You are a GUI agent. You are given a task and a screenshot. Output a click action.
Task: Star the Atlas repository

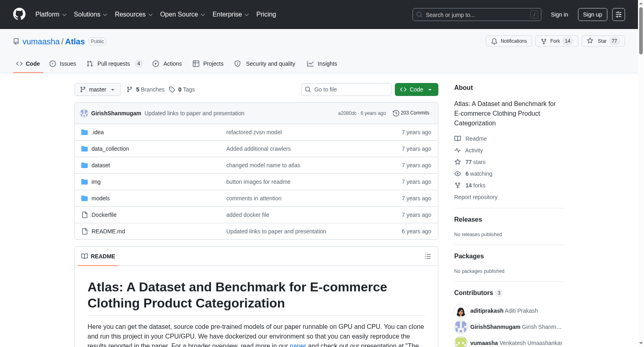(x=603, y=41)
